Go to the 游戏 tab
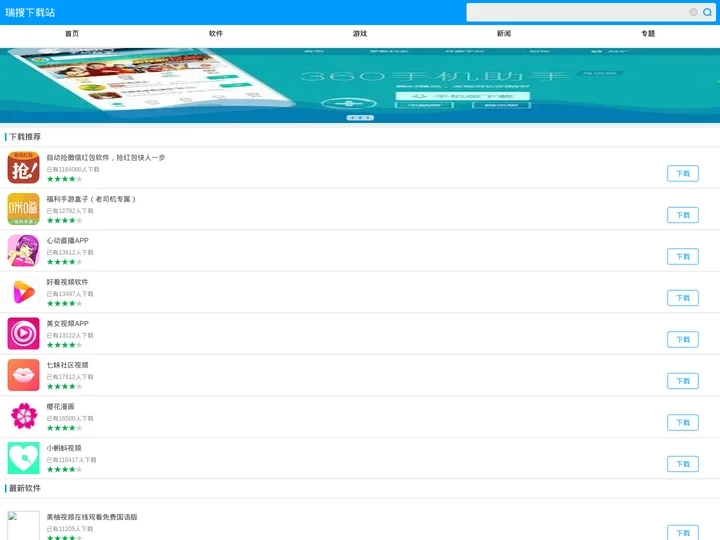Image resolution: width=720 pixels, height=540 pixels. [360, 34]
